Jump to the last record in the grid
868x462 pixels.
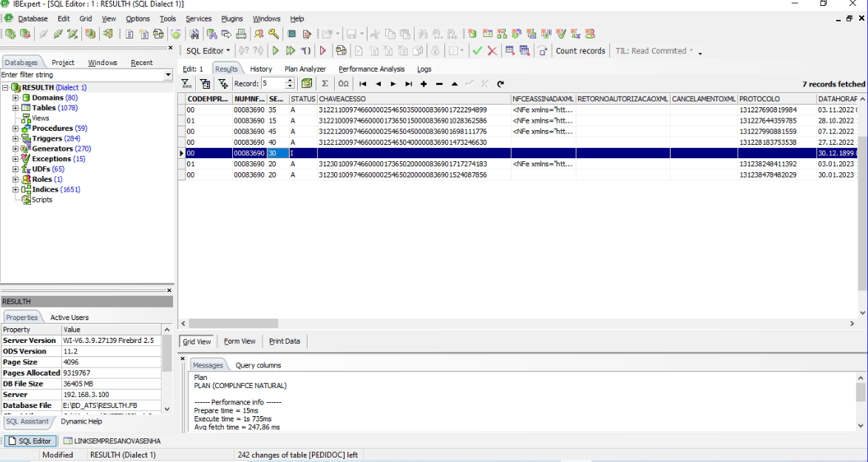coord(409,84)
